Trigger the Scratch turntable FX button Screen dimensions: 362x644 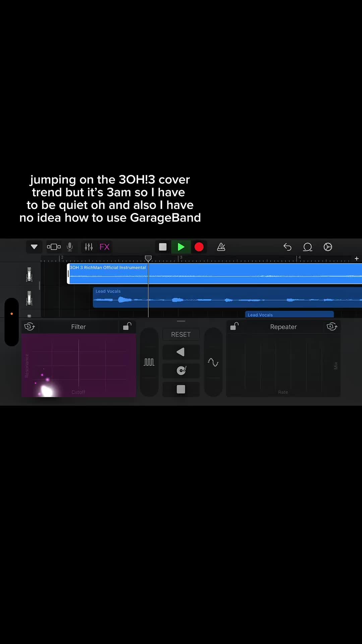coord(181,370)
